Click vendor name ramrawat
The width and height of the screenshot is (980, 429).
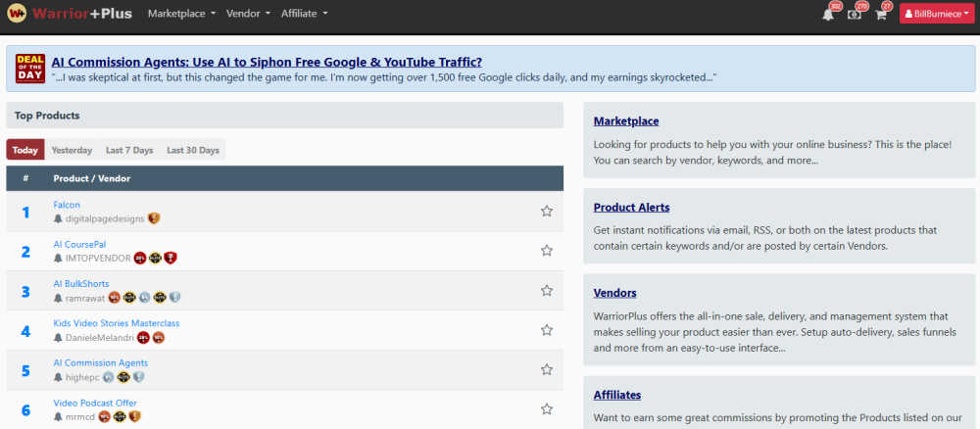85,298
